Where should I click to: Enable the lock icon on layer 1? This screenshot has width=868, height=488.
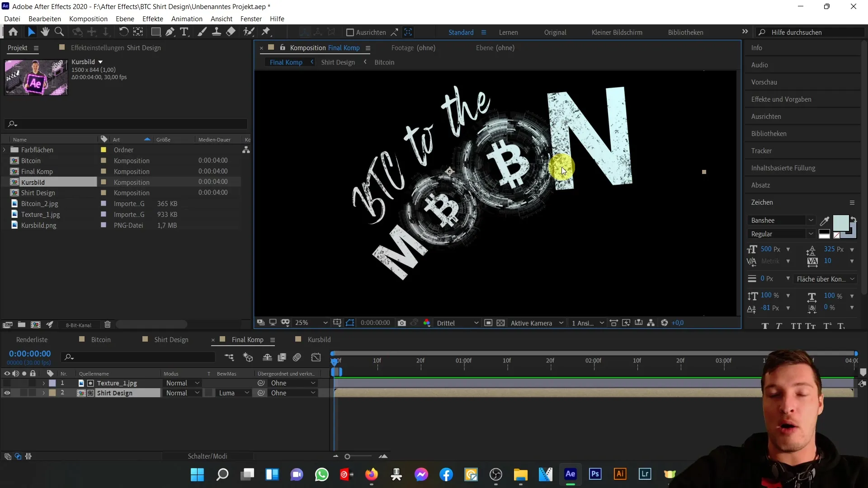pos(33,383)
